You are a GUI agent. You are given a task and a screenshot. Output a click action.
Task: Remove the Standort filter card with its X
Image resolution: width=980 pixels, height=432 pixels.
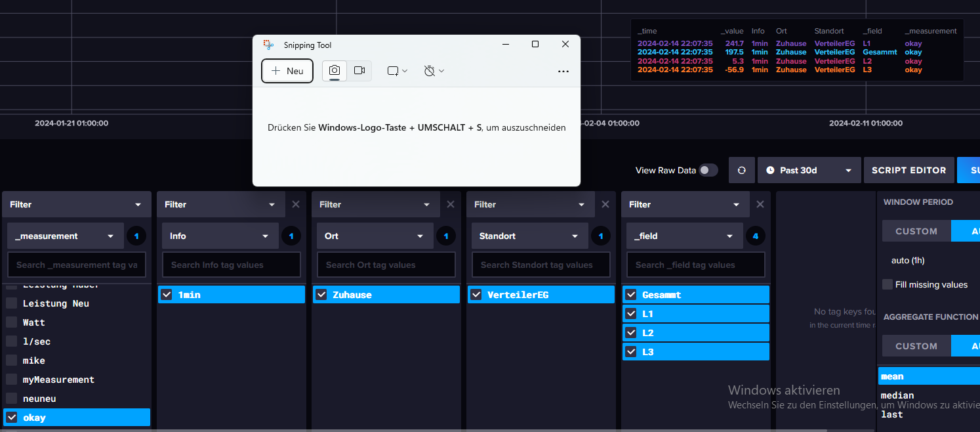[605, 204]
